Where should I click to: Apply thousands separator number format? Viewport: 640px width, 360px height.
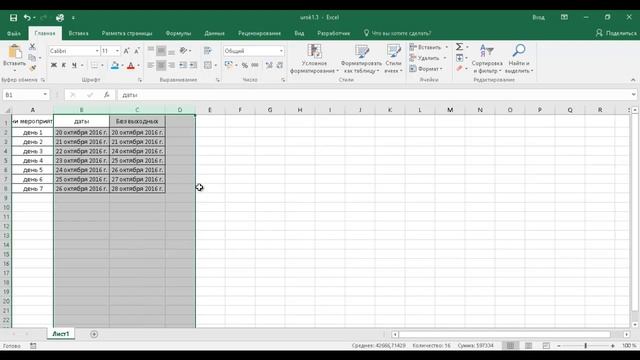(x=255, y=65)
